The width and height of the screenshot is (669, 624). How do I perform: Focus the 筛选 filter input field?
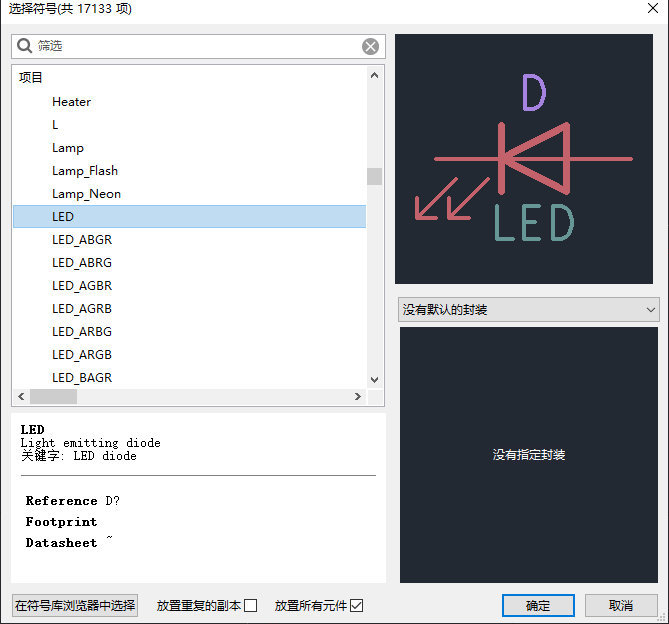coord(198,46)
